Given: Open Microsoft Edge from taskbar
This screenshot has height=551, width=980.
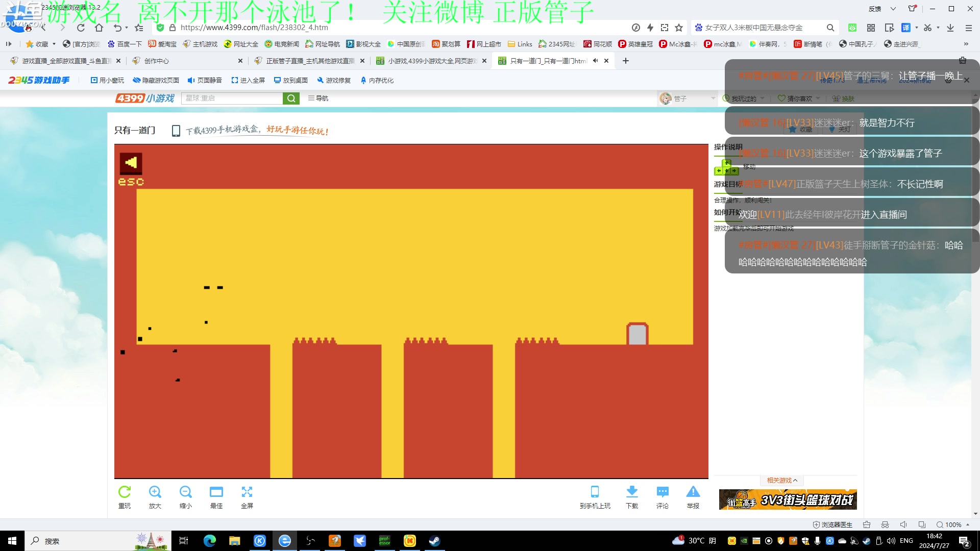Looking at the screenshot, I should 209,541.
